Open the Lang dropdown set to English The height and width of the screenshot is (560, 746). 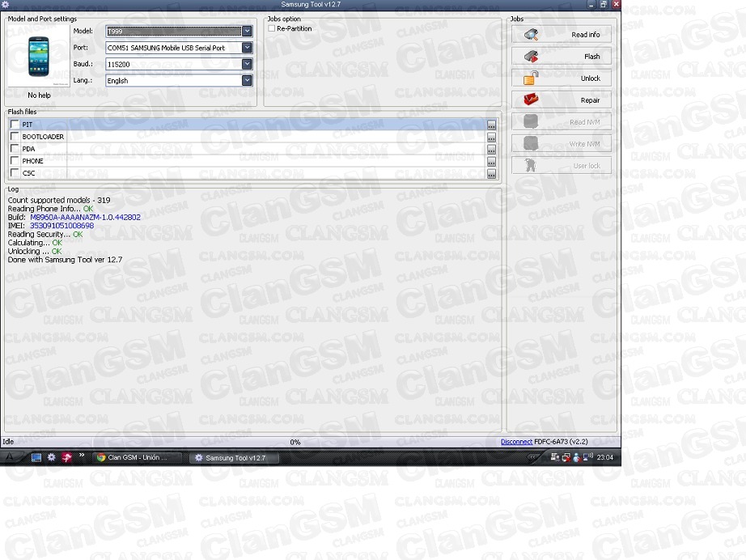[x=247, y=80]
